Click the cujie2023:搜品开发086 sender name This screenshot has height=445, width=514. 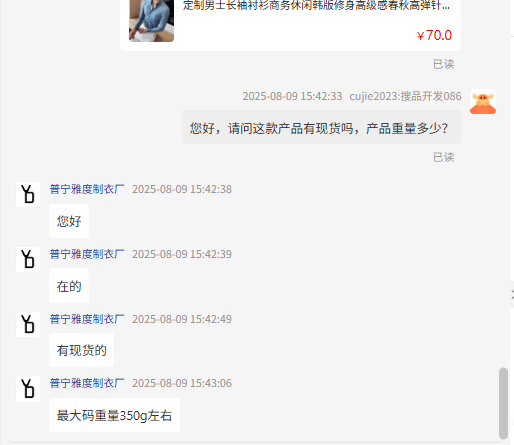tap(405, 96)
